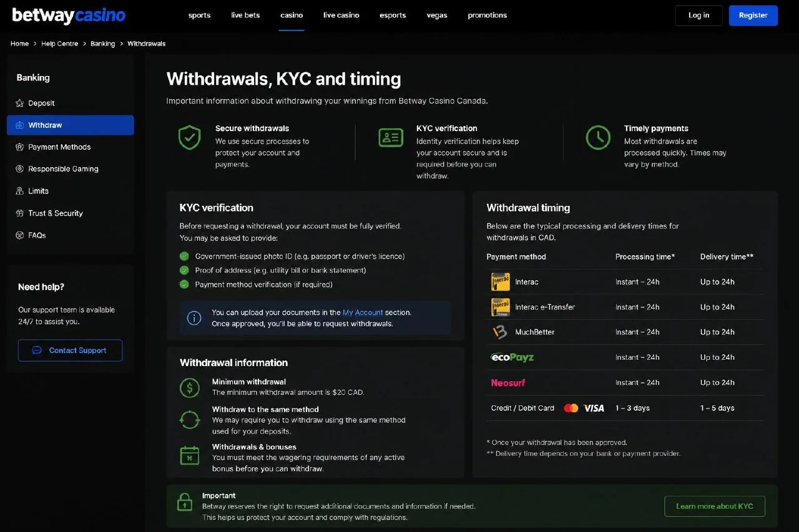Click the green check beside Government-issued photo ID
Viewport: 799px width, 532px height.
[x=184, y=256]
